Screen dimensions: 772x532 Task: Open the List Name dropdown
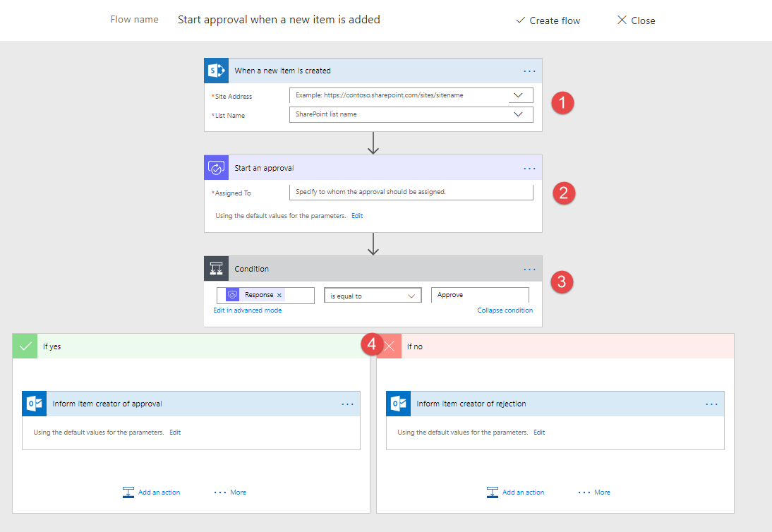520,114
